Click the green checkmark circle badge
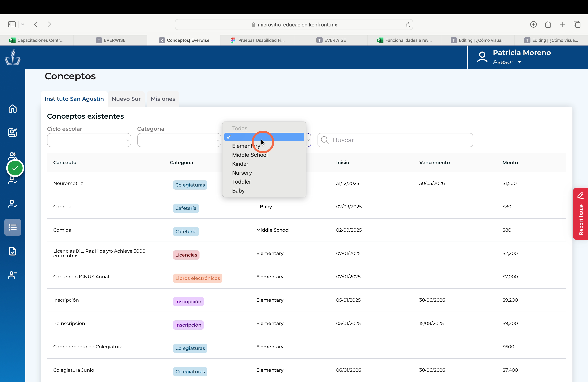Image resolution: width=588 pixels, height=382 pixels. 15,168
